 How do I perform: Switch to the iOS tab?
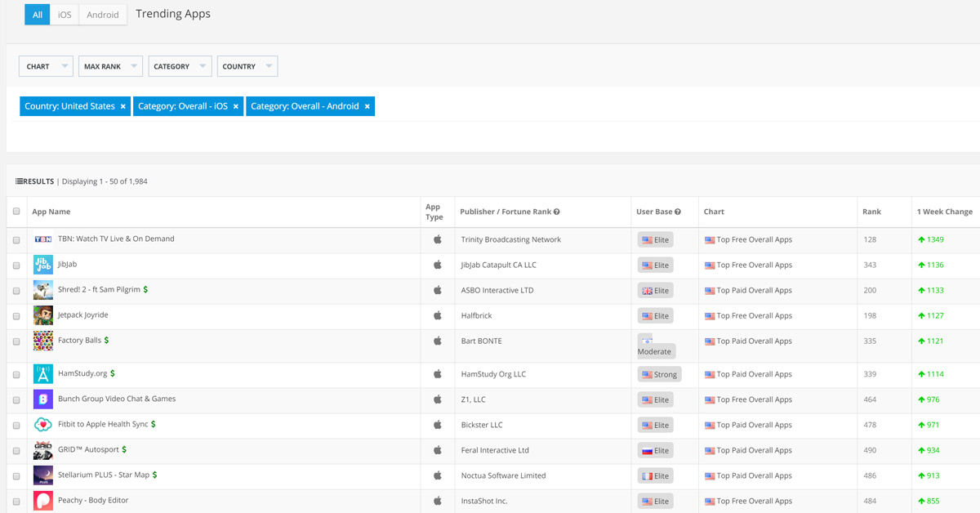pos(65,15)
